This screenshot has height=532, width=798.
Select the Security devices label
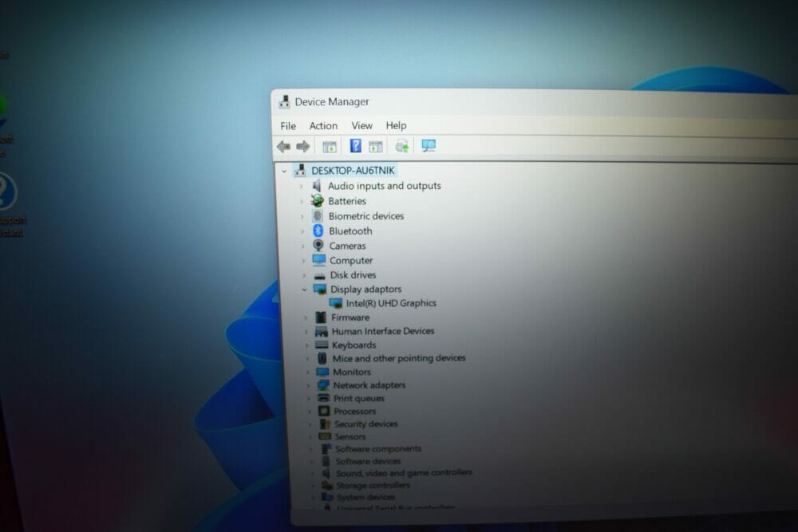pyautogui.click(x=366, y=424)
